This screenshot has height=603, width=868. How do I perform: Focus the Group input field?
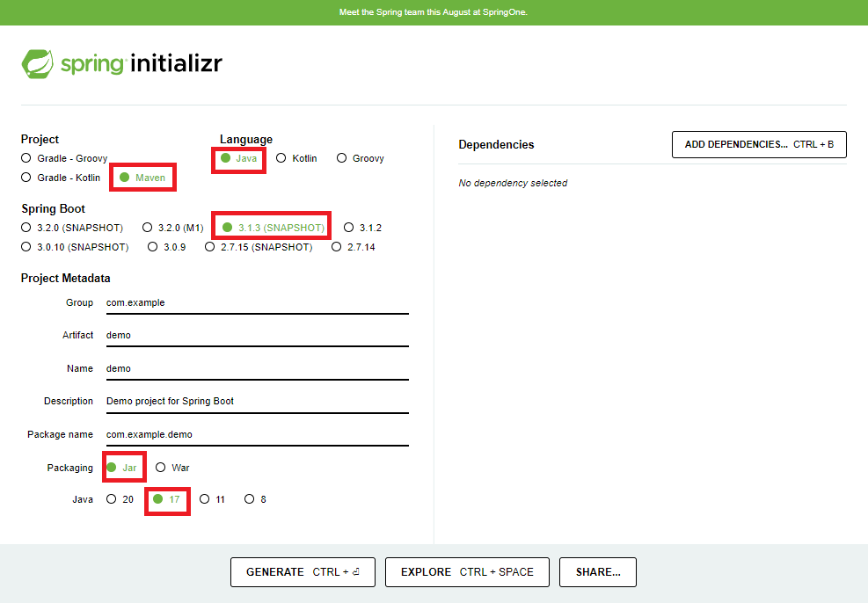coord(258,303)
